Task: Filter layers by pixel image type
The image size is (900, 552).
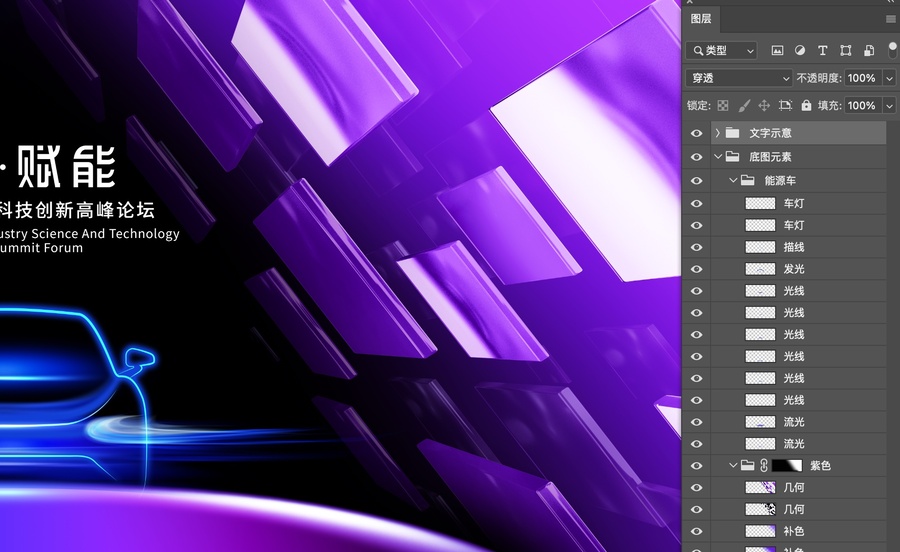Action: coord(777,50)
